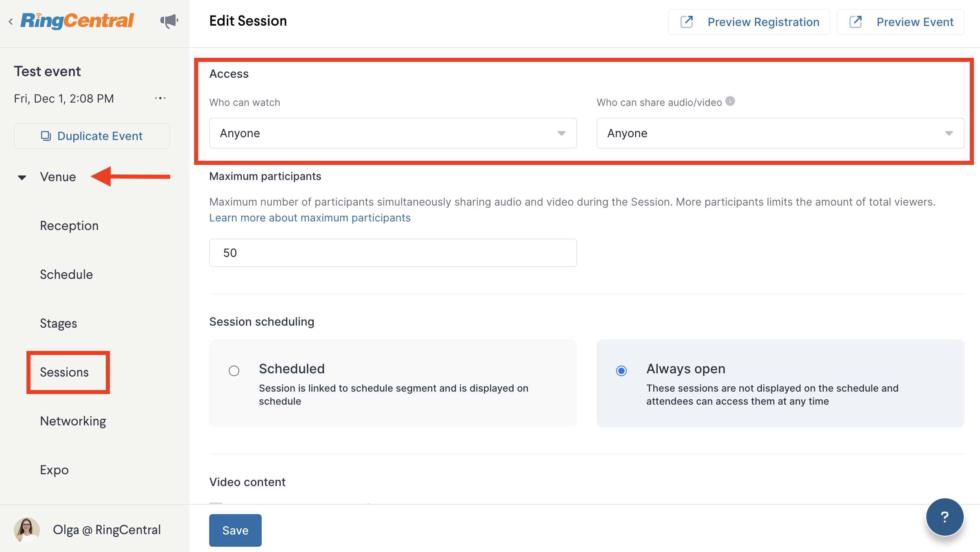Open the Networking sidebar item
Image resolution: width=980 pixels, height=552 pixels.
(x=73, y=421)
